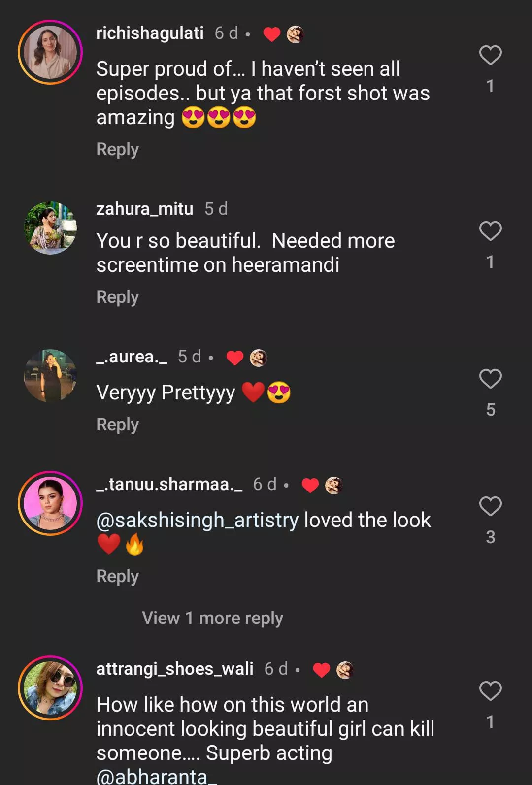Image resolution: width=532 pixels, height=785 pixels.
Task: Expand 'View 1 more reply' thread
Action: 212,618
